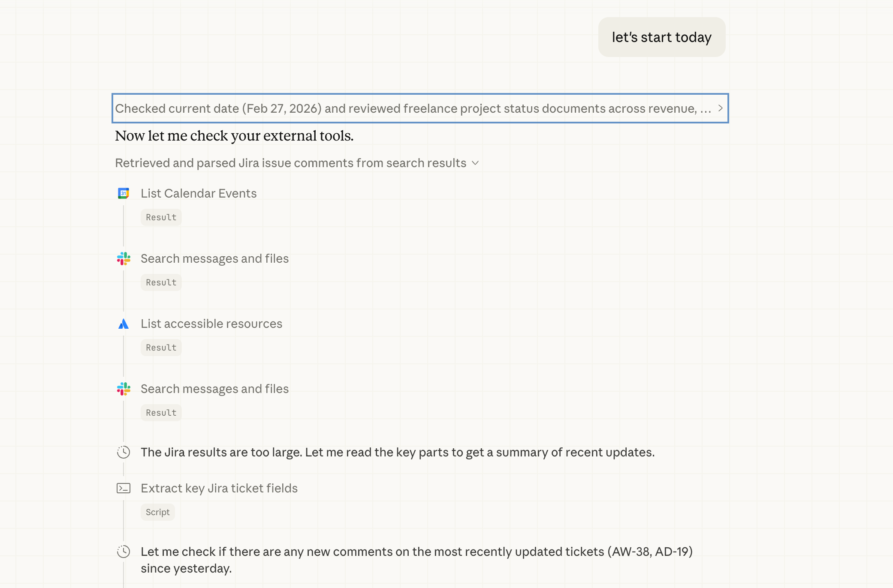Open the Script for Extract key Jira ticket fields

[x=157, y=512]
